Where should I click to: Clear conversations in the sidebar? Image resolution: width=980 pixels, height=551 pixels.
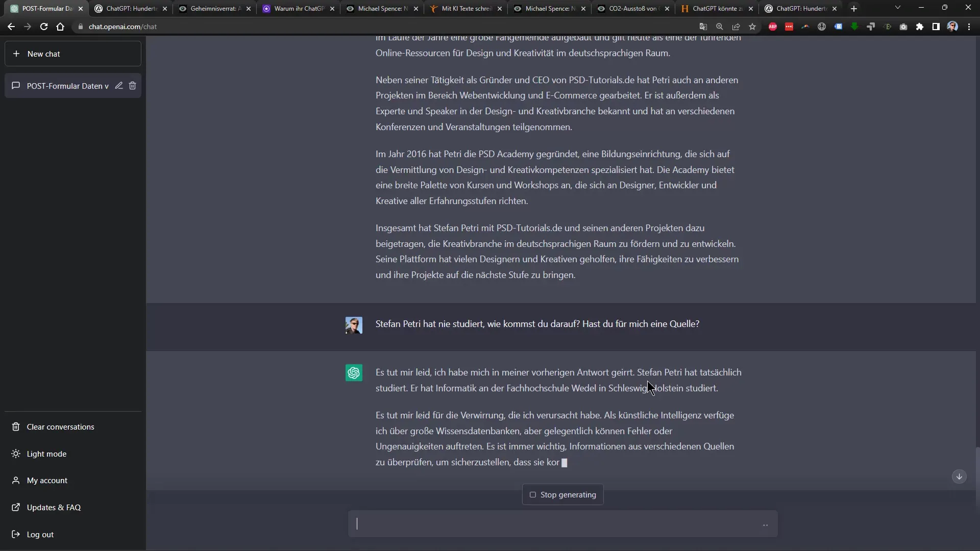point(73,427)
